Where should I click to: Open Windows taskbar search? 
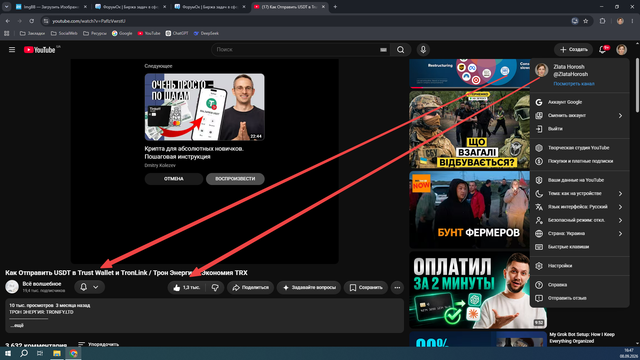point(24,353)
